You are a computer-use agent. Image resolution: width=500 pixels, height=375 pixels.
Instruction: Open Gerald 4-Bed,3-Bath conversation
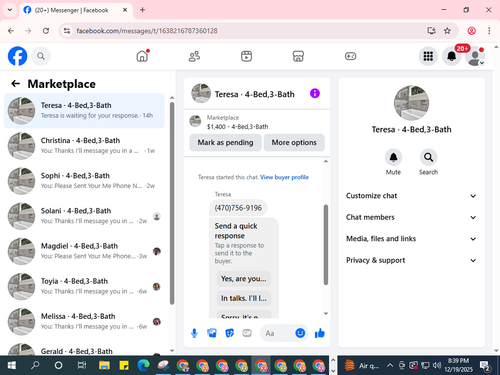coord(84,349)
